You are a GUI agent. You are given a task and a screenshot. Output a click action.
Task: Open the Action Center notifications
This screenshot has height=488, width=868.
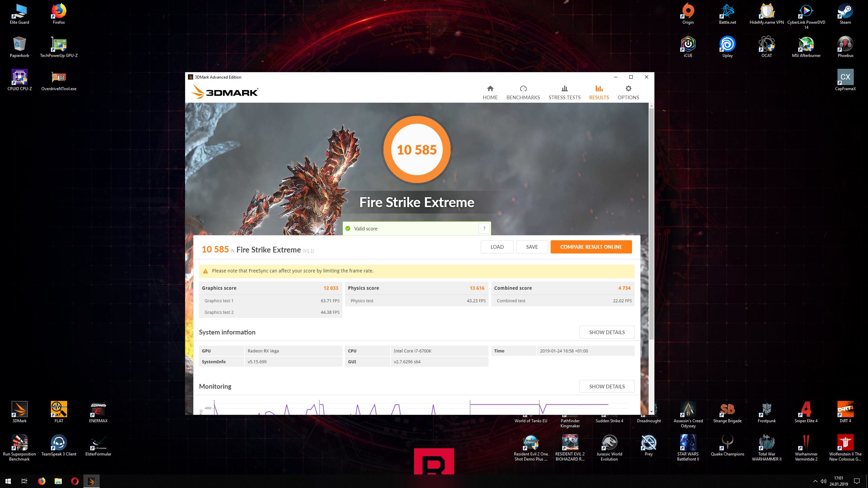point(857,481)
